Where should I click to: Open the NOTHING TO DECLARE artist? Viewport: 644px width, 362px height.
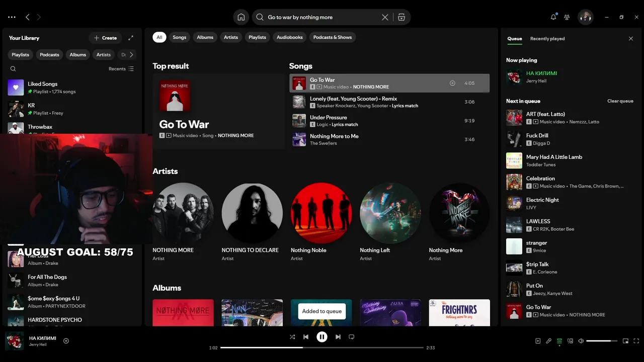[252, 223]
